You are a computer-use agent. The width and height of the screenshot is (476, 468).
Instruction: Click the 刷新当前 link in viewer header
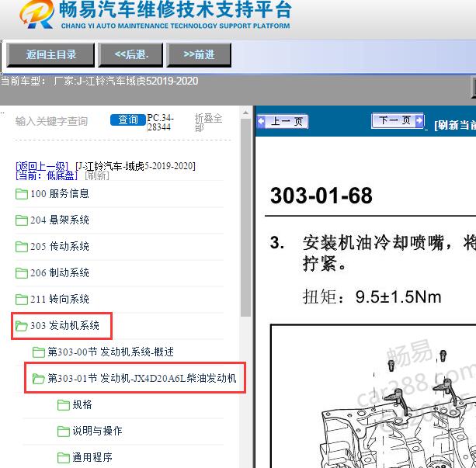455,125
